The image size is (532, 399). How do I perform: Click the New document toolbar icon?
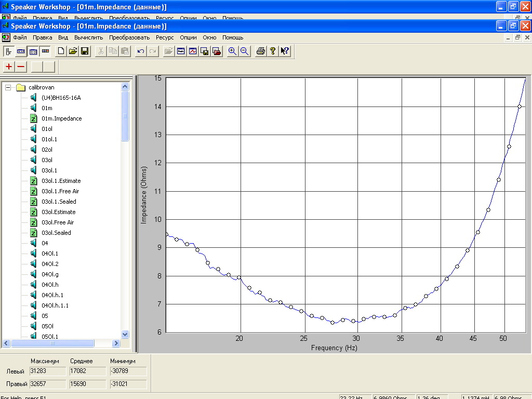[61, 51]
